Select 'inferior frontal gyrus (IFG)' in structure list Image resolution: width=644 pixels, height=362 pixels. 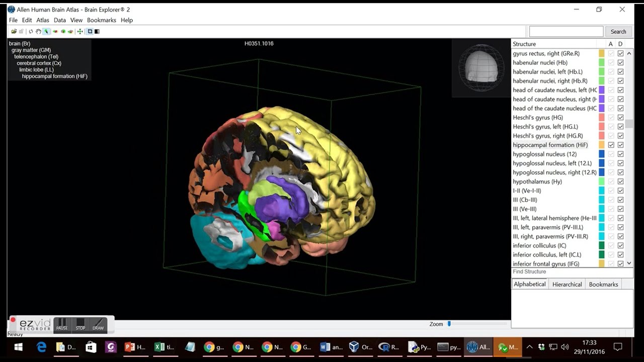click(x=546, y=264)
